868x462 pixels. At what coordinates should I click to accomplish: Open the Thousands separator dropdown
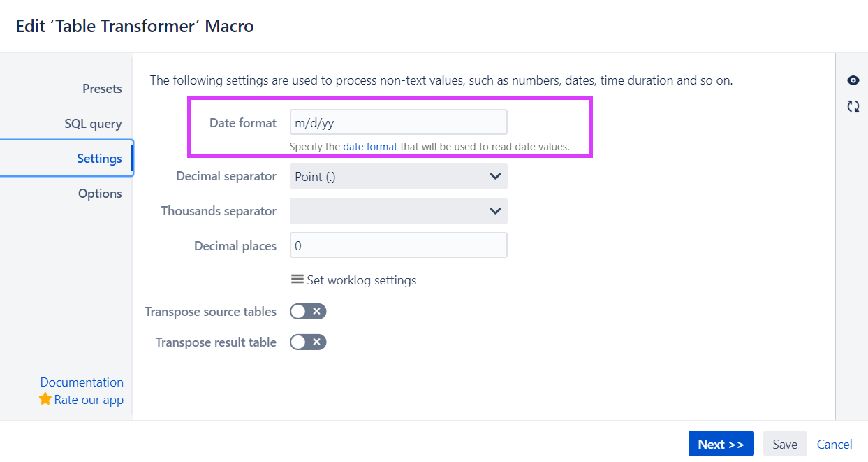click(398, 210)
